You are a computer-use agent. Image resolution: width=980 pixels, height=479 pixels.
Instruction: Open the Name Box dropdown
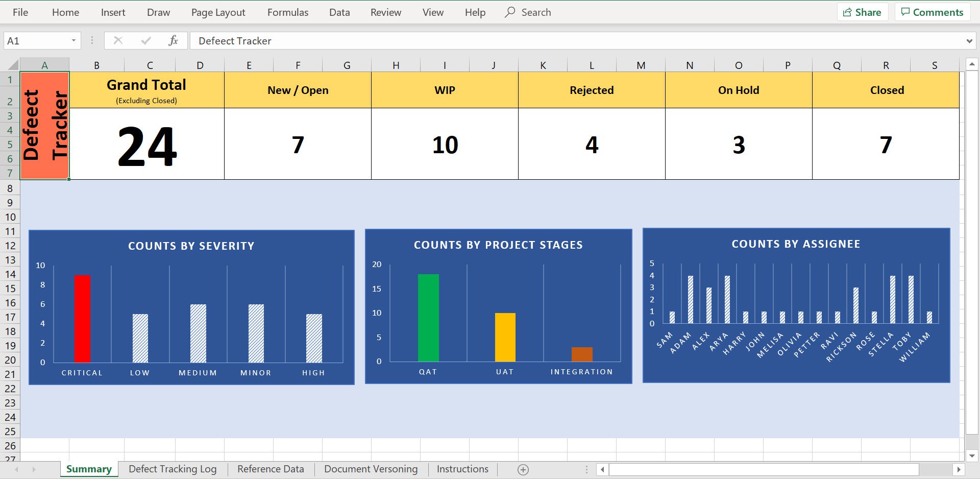click(73, 40)
